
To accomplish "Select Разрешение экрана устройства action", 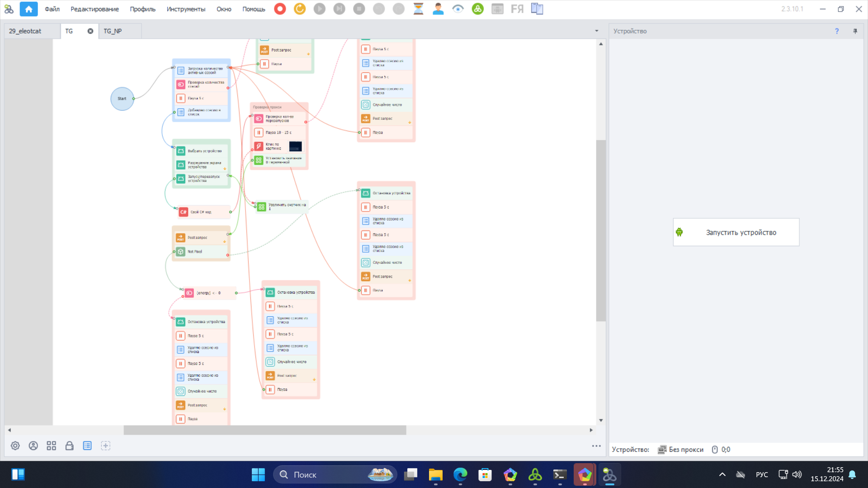I will pos(202,165).
